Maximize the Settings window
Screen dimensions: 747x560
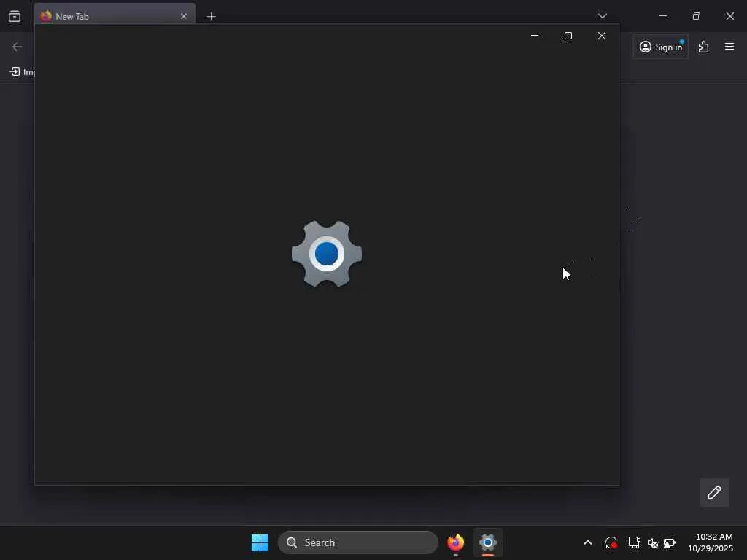click(568, 36)
